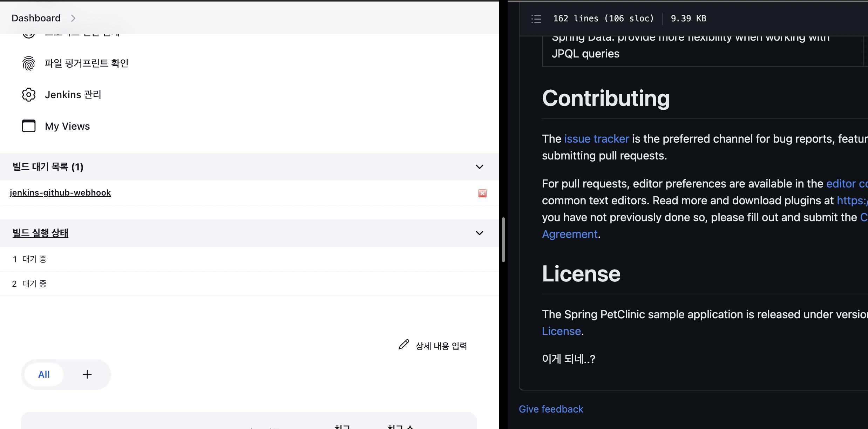This screenshot has height=429, width=868.
Task: Click executor 2 대기 중 row
Action: point(250,284)
